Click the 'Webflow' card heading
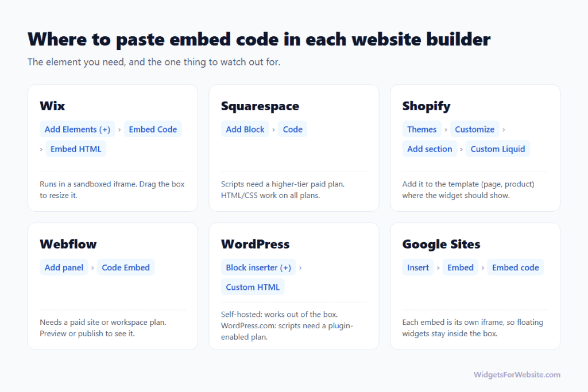Screen dimensions: 588x392 [x=68, y=244]
